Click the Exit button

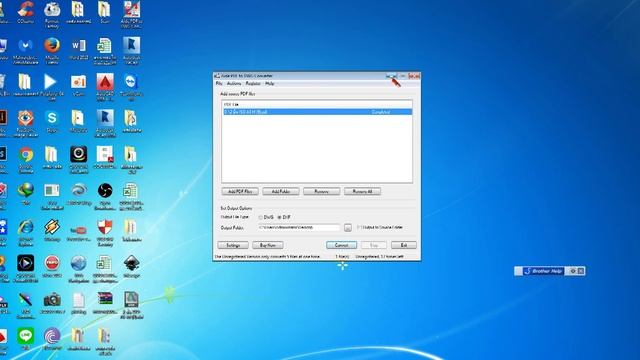(404, 245)
